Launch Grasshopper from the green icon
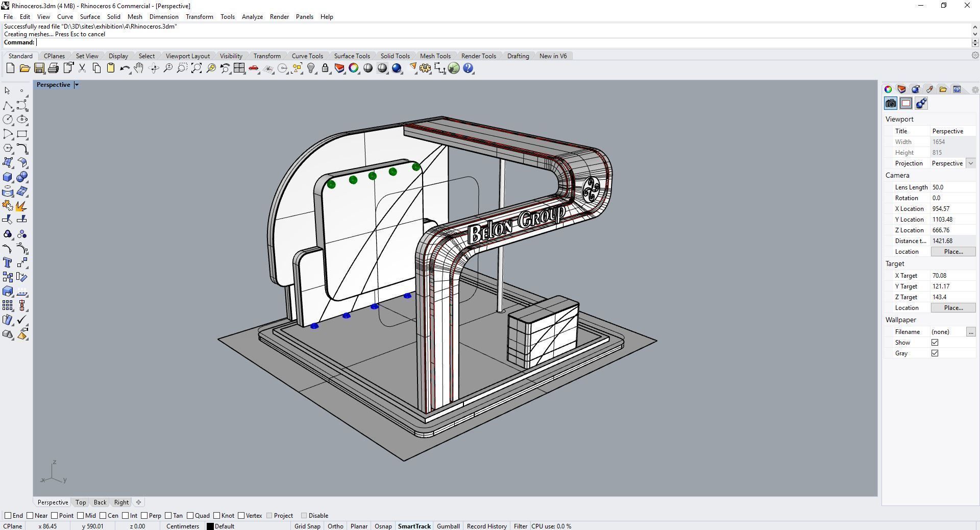This screenshot has width=980, height=530. pyautogui.click(x=454, y=68)
